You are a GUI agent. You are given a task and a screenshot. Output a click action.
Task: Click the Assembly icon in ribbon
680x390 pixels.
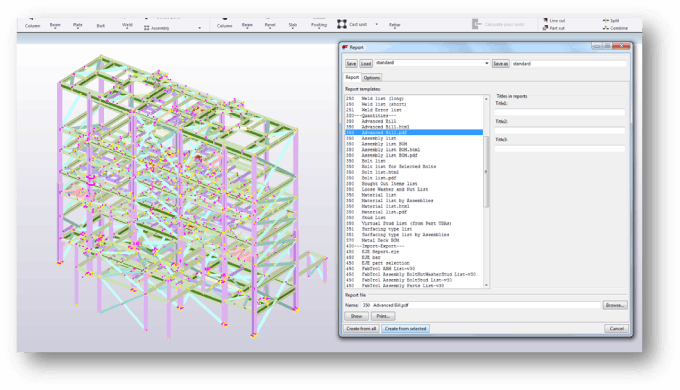point(147,28)
